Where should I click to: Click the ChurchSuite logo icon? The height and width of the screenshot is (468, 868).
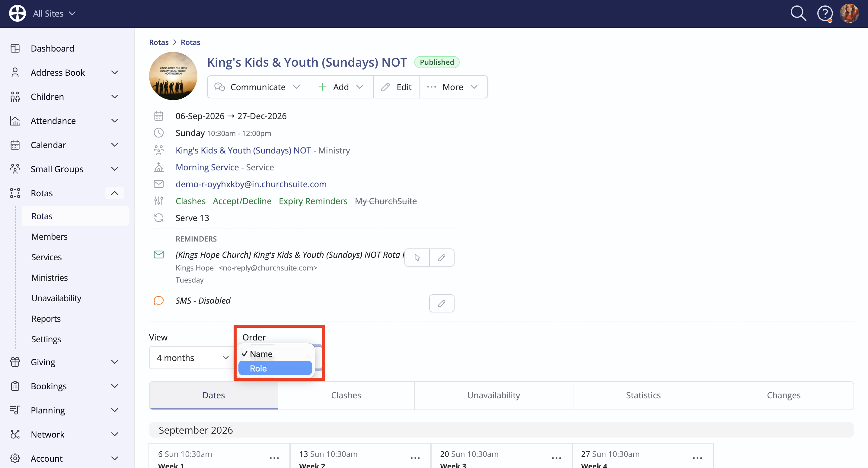coord(17,14)
